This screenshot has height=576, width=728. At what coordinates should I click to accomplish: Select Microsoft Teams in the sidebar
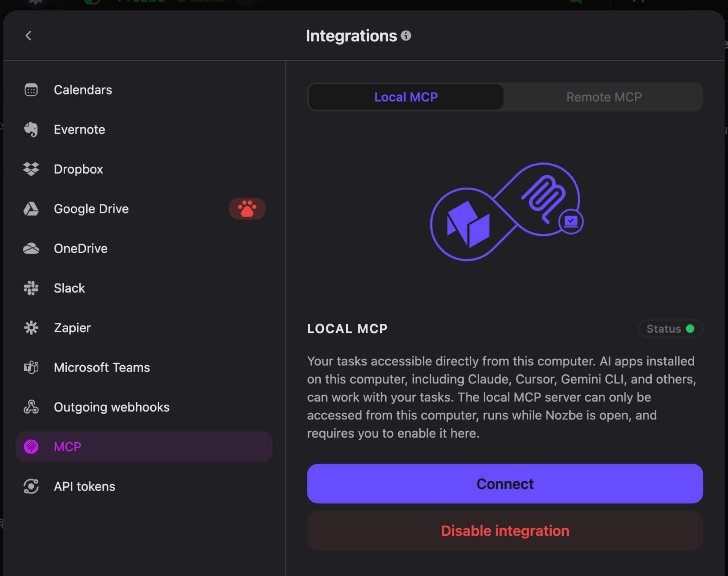click(x=144, y=367)
